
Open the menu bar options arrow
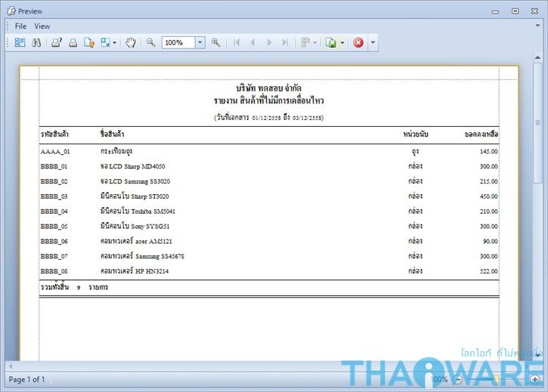pyautogui.click(x=537, y=26)
